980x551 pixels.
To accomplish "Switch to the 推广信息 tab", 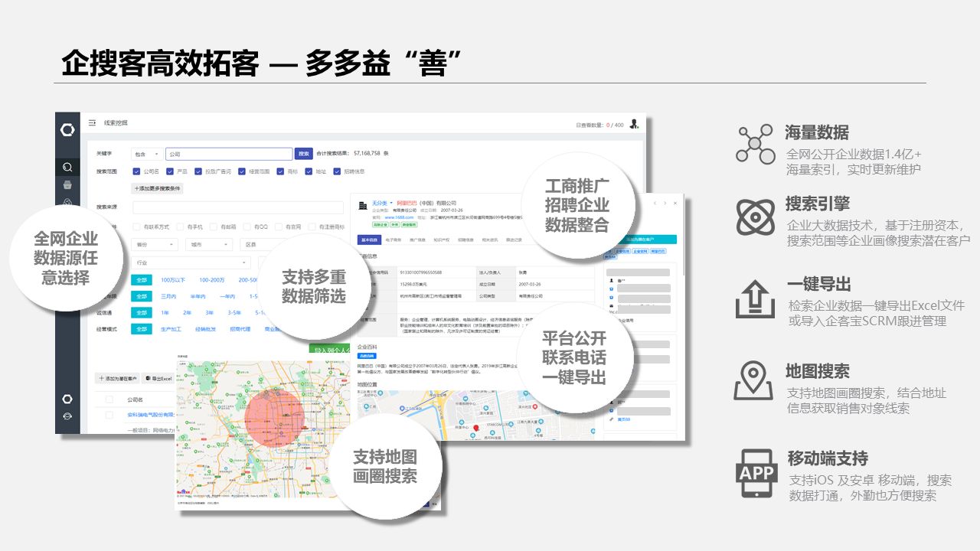I will (417, 240).
